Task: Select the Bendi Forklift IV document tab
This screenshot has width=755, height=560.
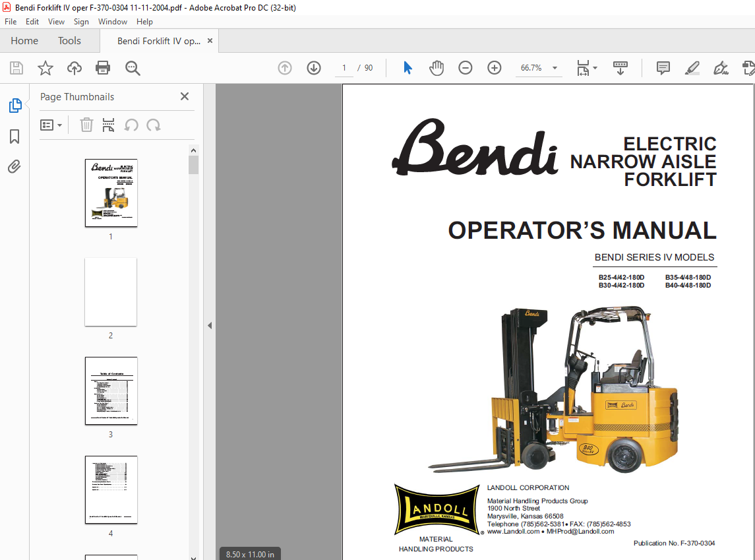Action: (159, 41)
